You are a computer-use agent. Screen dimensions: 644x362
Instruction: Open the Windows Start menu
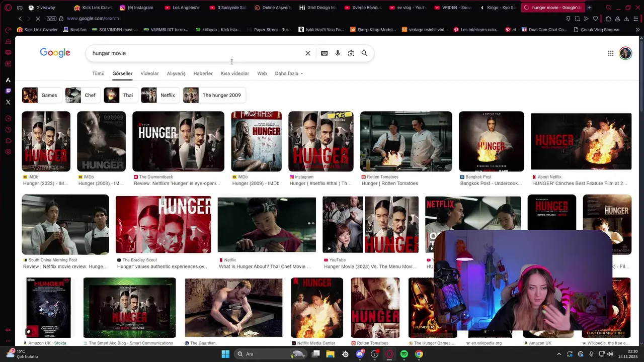click(x=225, y=354)
